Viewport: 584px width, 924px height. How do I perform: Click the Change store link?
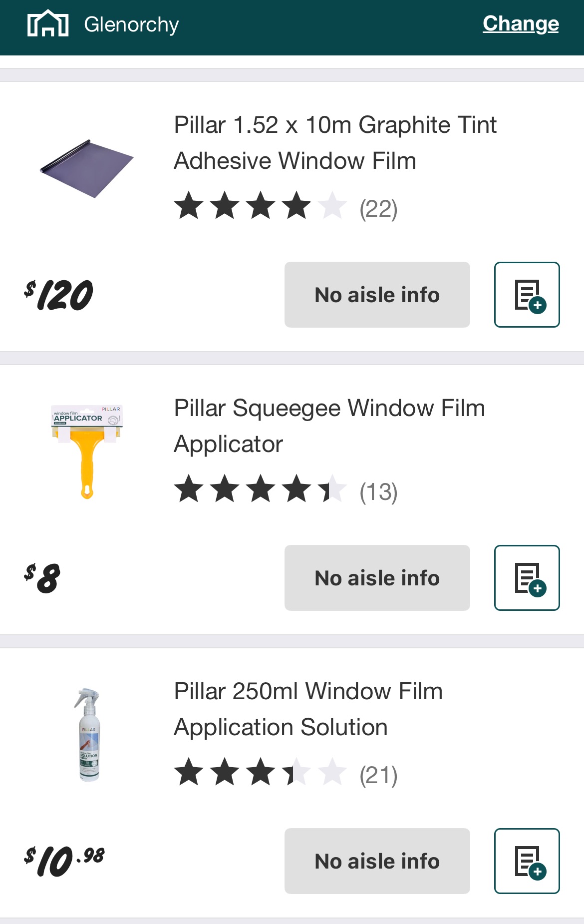521,23
